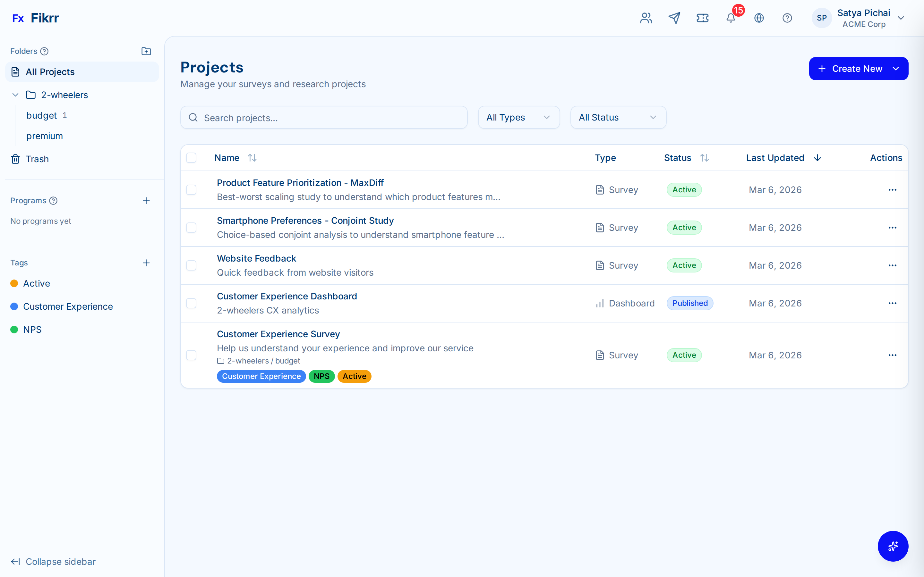Open actions menu for Customer Experience Dashboard
This screenshot has width=924, height=577.
pyautogui.click(x=892, y=303)
